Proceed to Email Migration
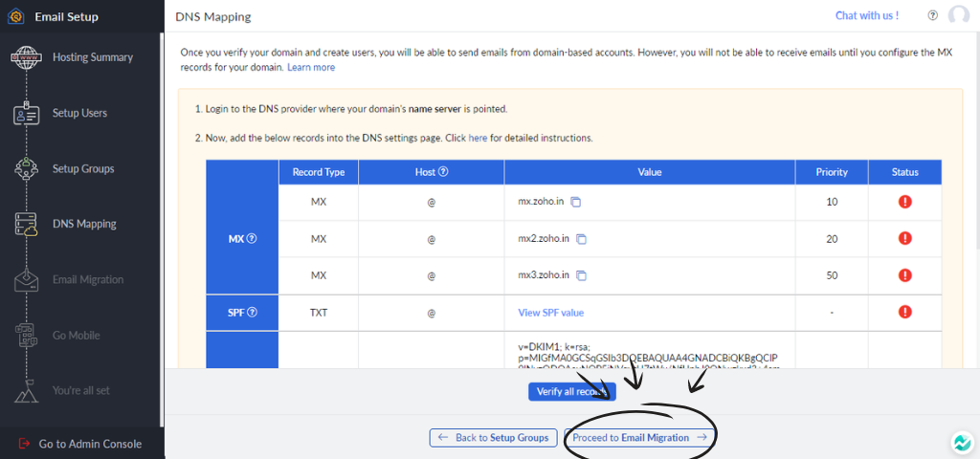 point(638,437)
